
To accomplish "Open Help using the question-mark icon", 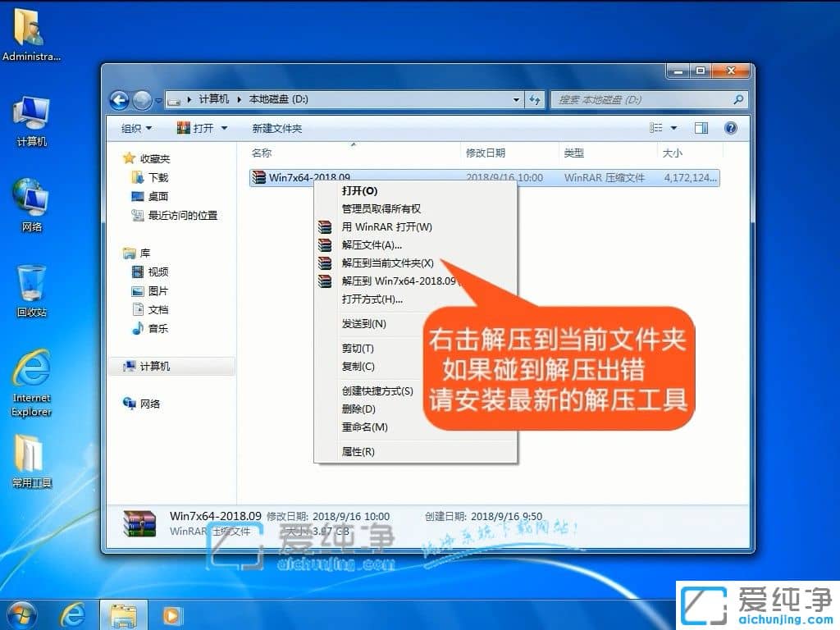I will pyautogui.click(x=729, y=128).
